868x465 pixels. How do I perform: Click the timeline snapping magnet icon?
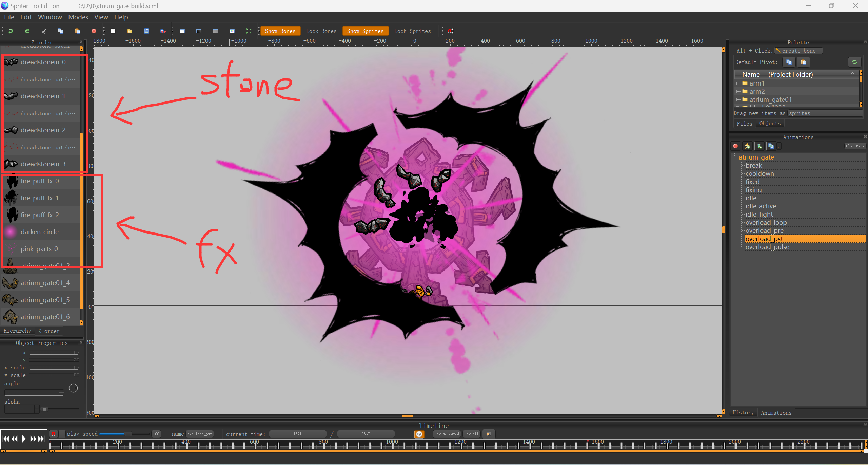[x=53, y=434]
